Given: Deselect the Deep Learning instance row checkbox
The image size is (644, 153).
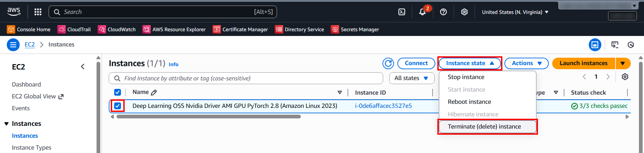Looking at the screenshot, I should [x=118, y=106].
